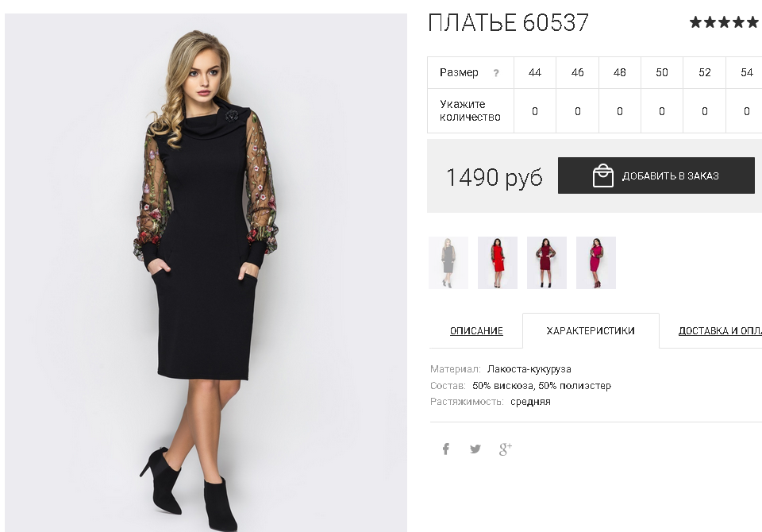Set quantity for size 52
Image resolution: width=762 pixels, height=532 pixels.
(x=705, y=111)
